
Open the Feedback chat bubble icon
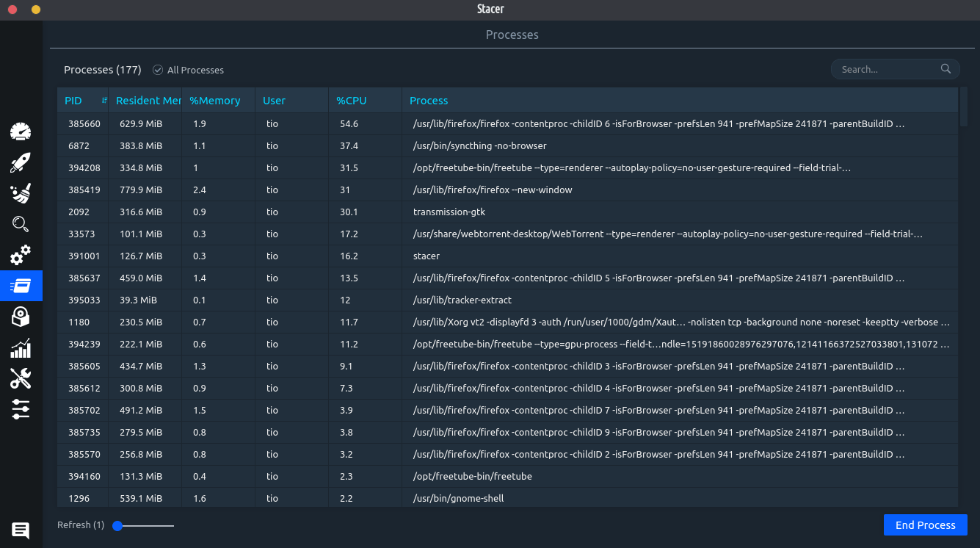pyautogui.click(x=21, y=530)
